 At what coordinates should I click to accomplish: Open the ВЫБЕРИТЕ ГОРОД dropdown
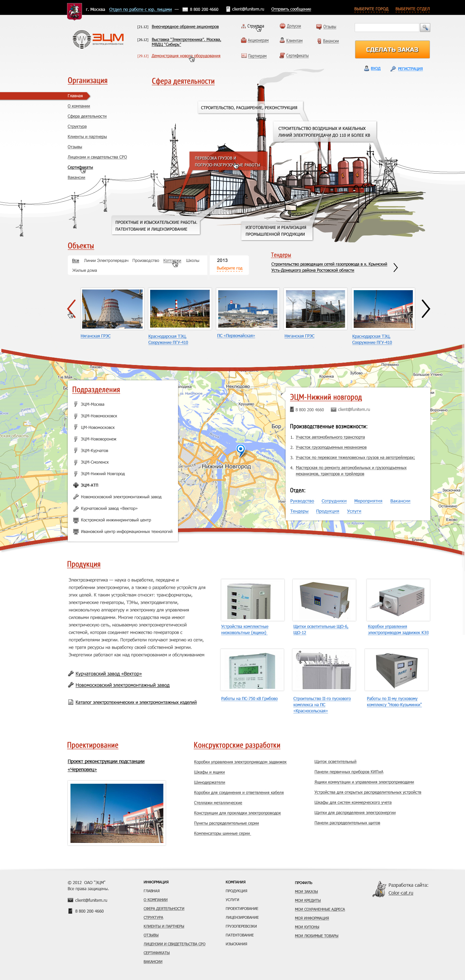(371, 9)
